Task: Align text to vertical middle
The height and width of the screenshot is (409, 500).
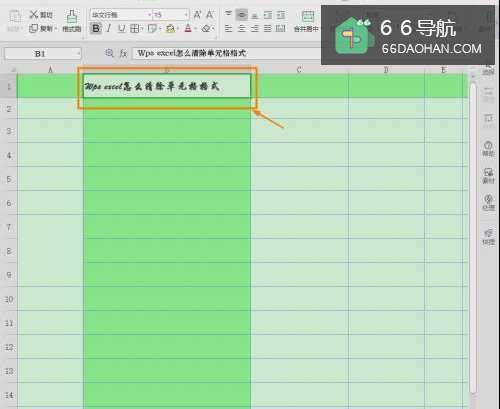Action: point(242,15)
